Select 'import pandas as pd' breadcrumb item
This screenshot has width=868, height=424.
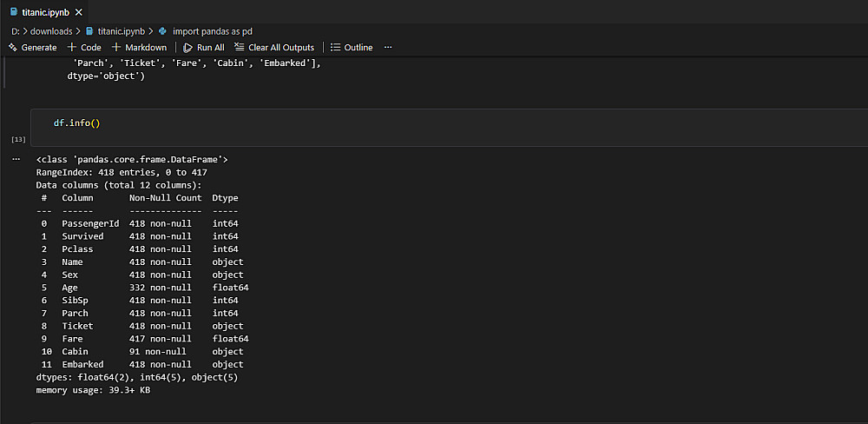(x=213, y=30)
